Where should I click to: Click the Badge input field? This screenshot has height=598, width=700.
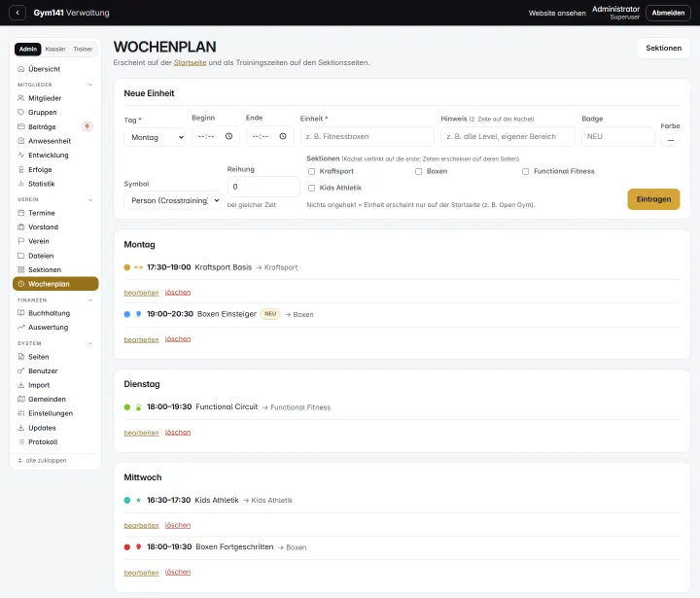point(618,136)
